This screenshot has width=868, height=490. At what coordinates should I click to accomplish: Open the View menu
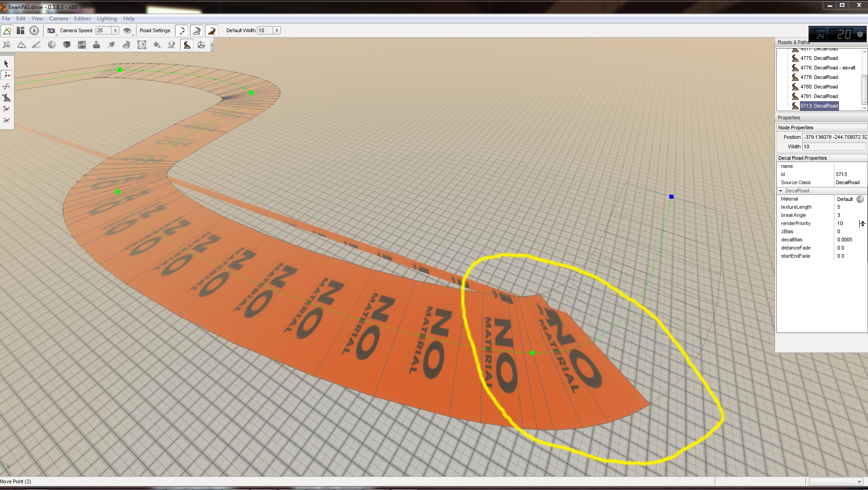point(37,19)
